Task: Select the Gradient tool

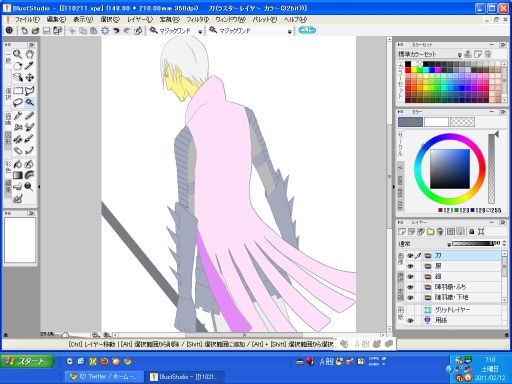Action: coord(18,175)
